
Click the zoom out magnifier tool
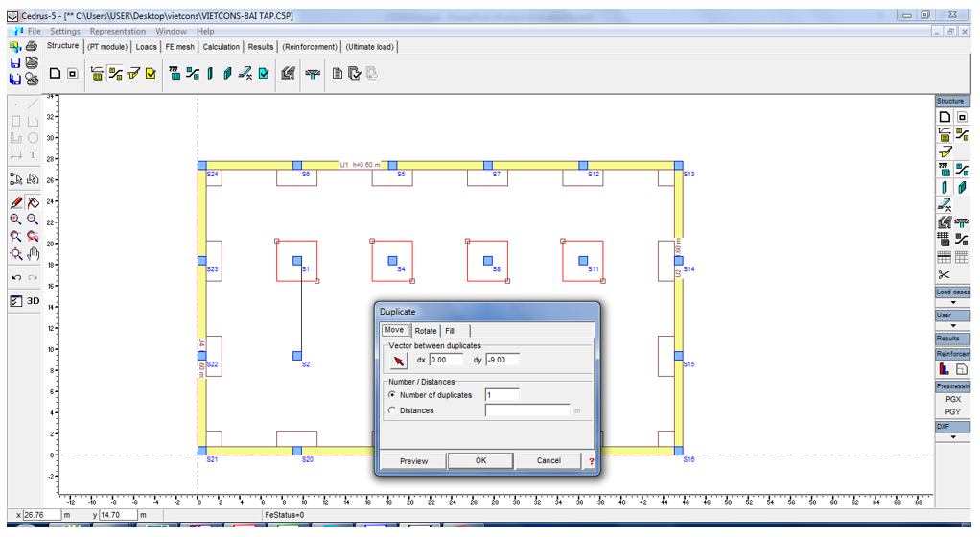[x=33, y=219]
